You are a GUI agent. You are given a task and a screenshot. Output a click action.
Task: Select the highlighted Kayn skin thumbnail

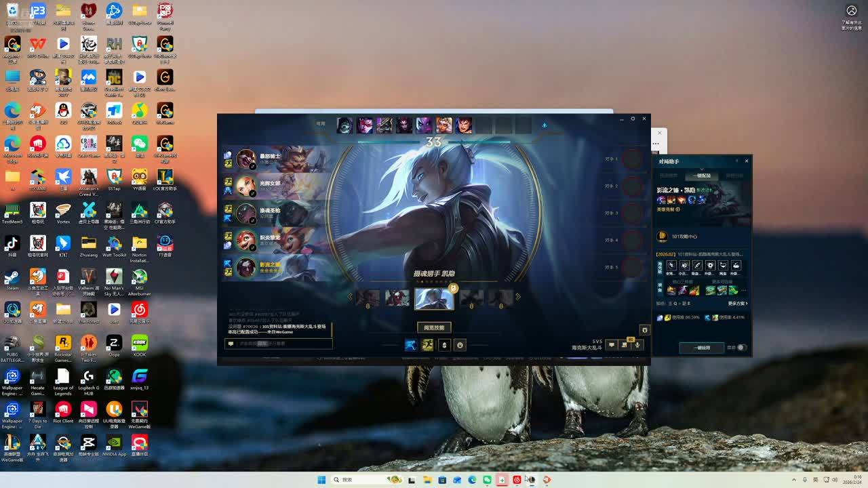coord(434,298)
